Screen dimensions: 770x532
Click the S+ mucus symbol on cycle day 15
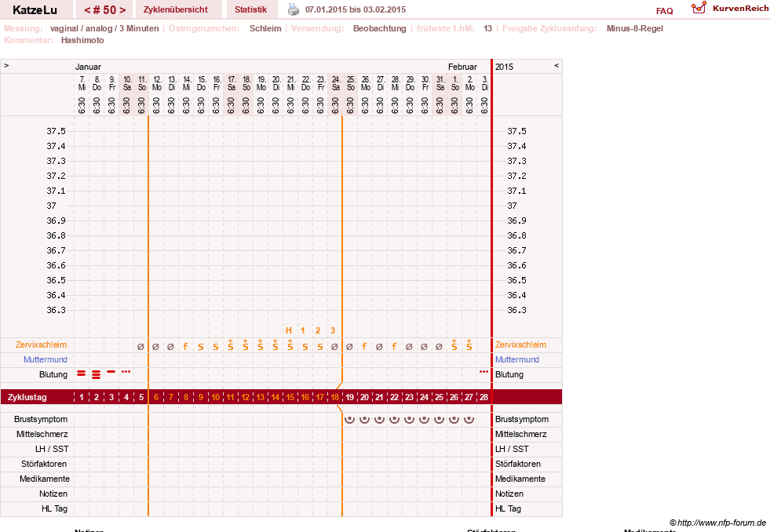[290, 344]
